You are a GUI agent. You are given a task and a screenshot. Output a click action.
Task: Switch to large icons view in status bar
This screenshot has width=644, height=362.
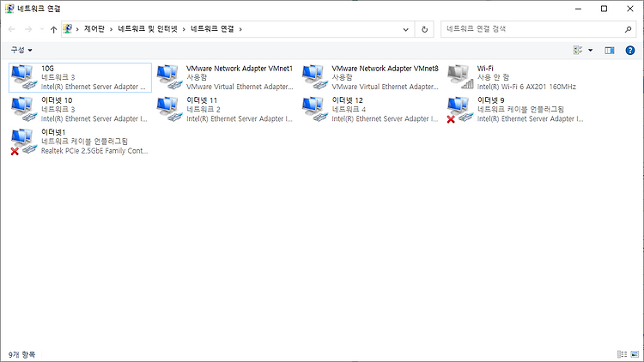point(635,354)
